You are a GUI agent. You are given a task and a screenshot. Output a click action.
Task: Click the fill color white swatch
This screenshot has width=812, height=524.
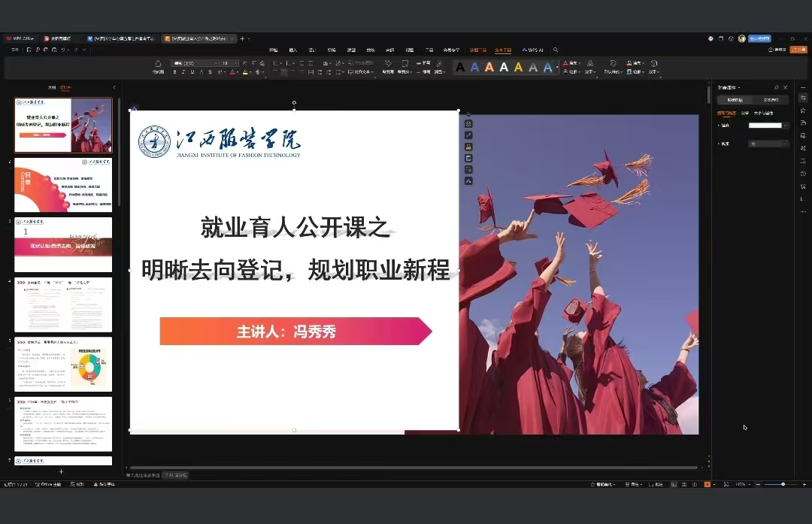(x=765, y=126)
